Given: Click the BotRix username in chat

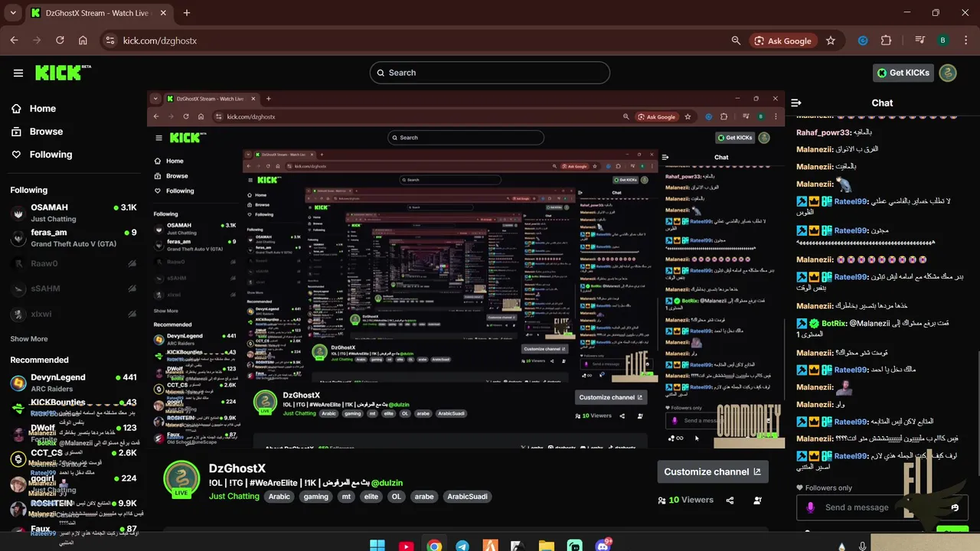Looking at the screenshot, I should tap(833, 324).
